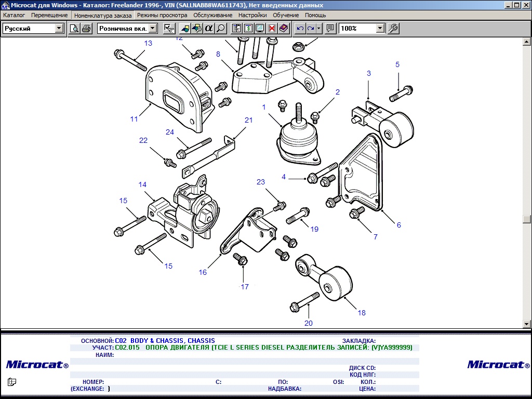
Task: Select part callout number 4
Action: tap(284, 177)
